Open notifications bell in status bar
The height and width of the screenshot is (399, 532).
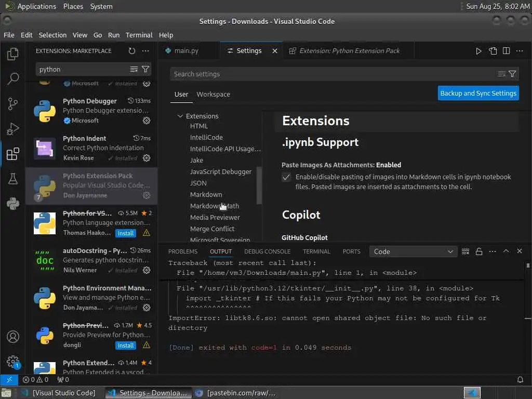coord(520,379)
